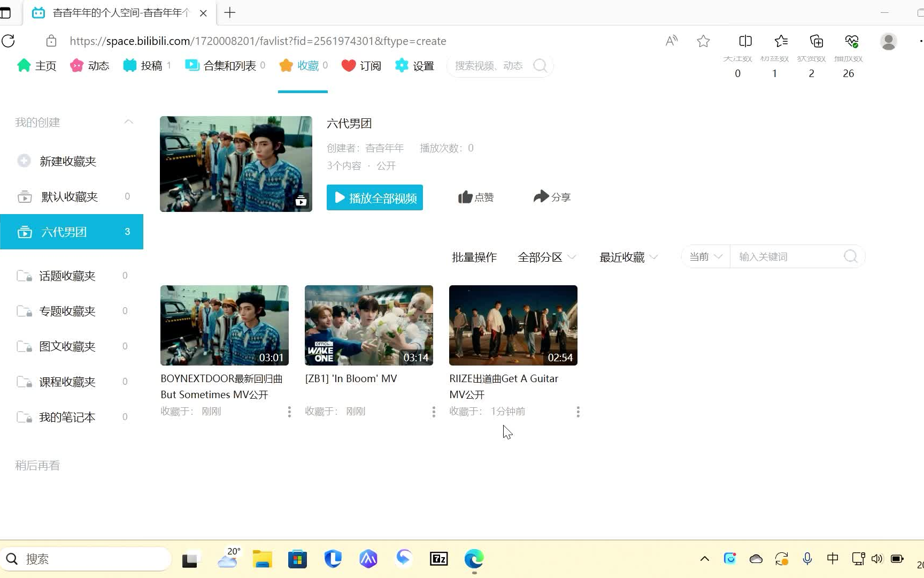
Task: Open Read aloud icon in address bar
Action: [672, 41]
